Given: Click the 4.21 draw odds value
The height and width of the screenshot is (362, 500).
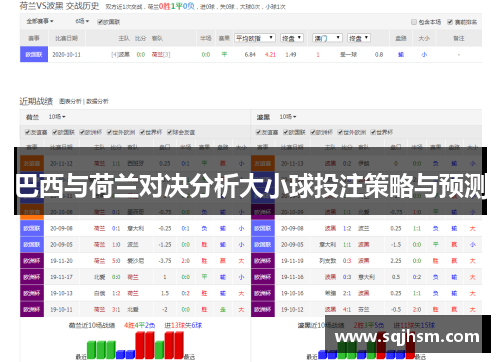Looking at the screenshot, I should point(270,55).
